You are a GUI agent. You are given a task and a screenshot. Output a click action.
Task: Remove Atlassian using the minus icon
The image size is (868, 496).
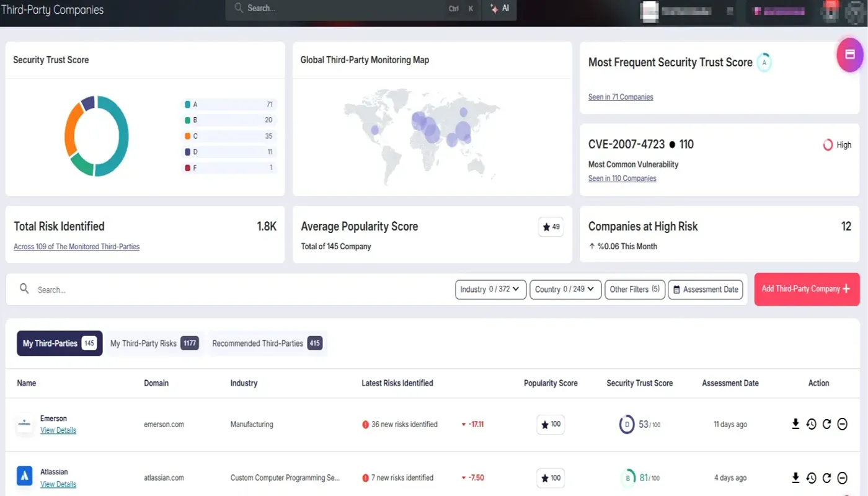pyautogui.click(x=842, y=477)
